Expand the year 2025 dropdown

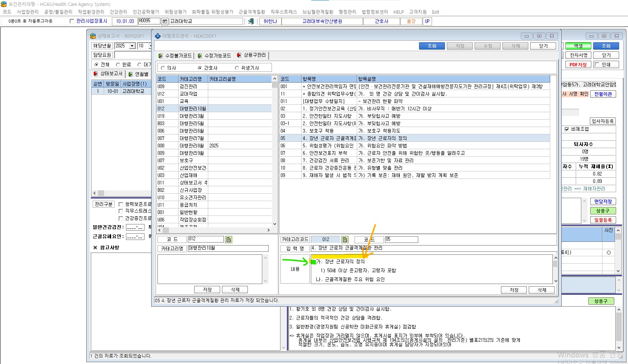point(132,46)
